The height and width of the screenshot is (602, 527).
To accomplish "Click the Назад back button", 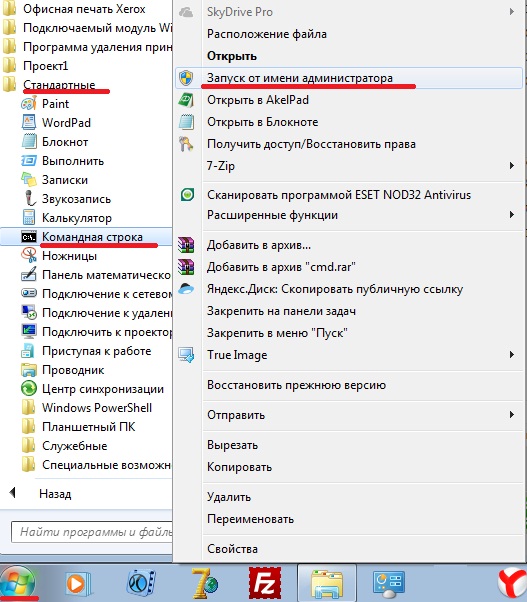I will pyautogui.click(x=55, y=494).
